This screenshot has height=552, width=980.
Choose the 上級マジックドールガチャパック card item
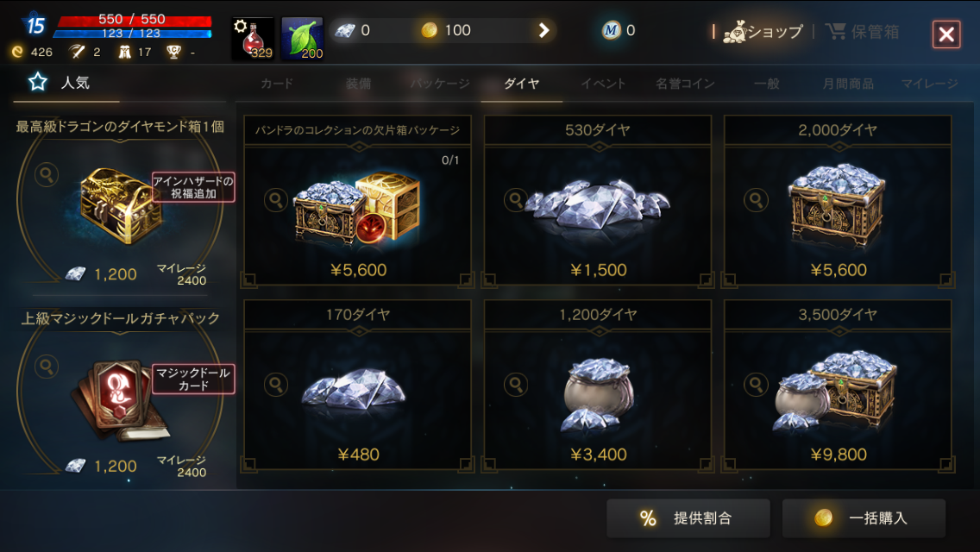[119, 395]
